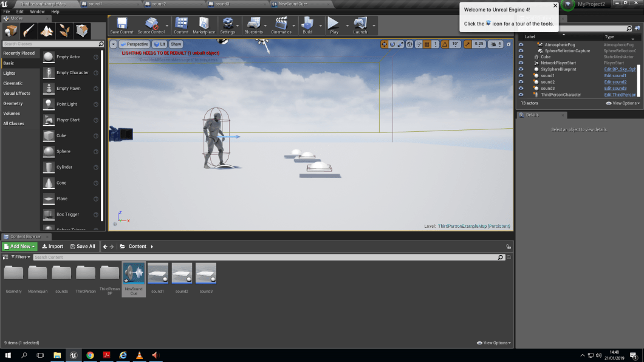
Task: Click Save All button
Action: coord(83,246)
